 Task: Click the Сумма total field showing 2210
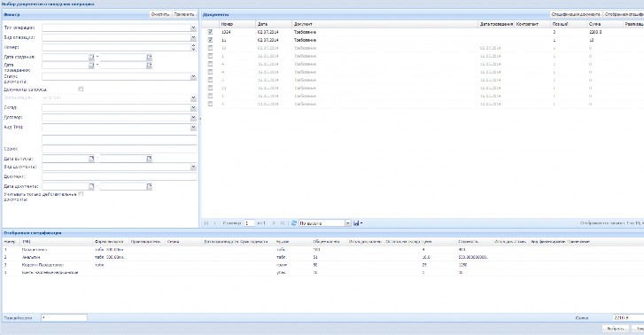pyautogui.click(x=628, y=318)
